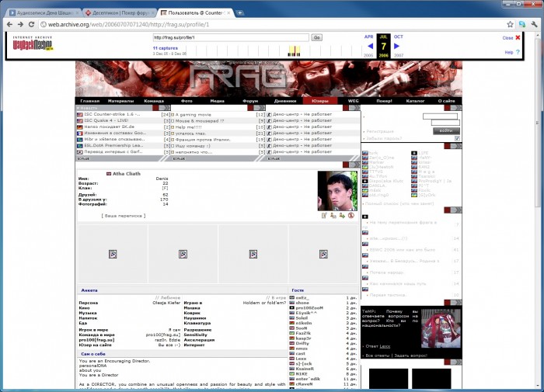Open the Форум menu item

pyautogui.click(x=250, y=101)
